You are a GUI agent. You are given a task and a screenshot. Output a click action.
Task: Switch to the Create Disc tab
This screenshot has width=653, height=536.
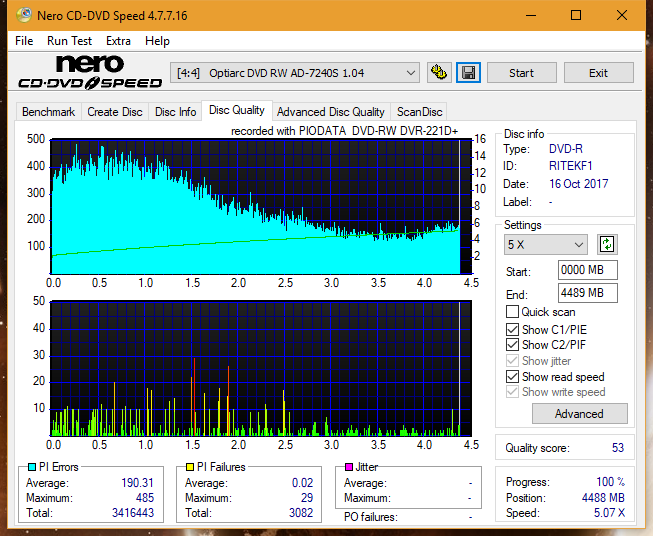click(x=115, y=112)
